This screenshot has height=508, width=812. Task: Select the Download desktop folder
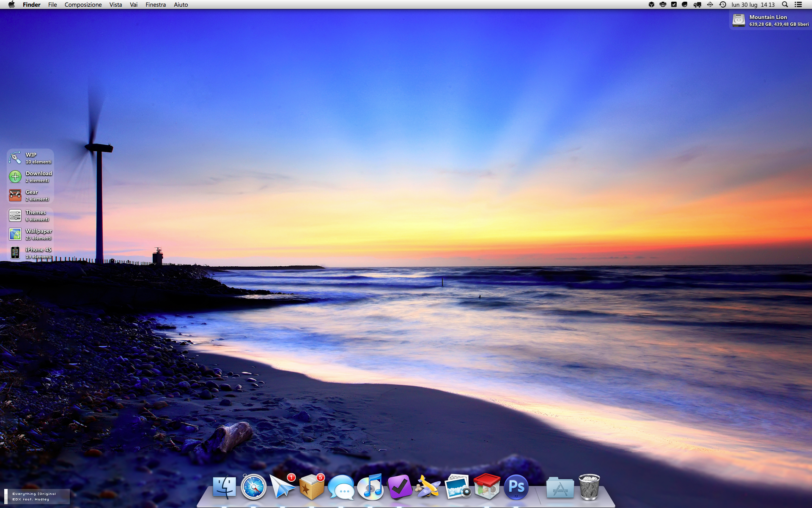pyautogui.click(x=30, y=177)
